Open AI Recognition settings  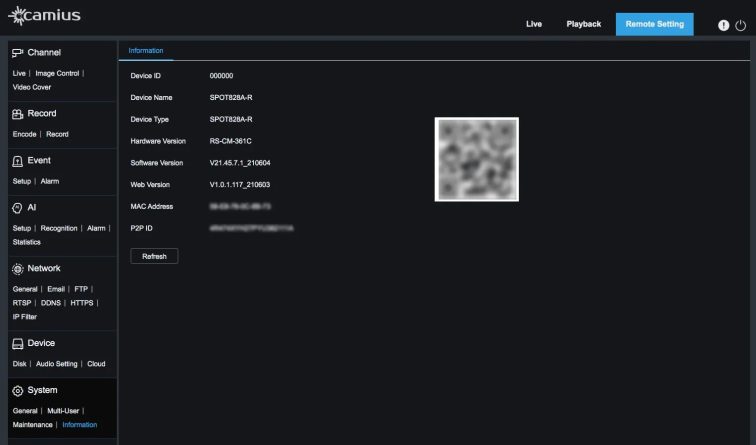pos(58,228)
